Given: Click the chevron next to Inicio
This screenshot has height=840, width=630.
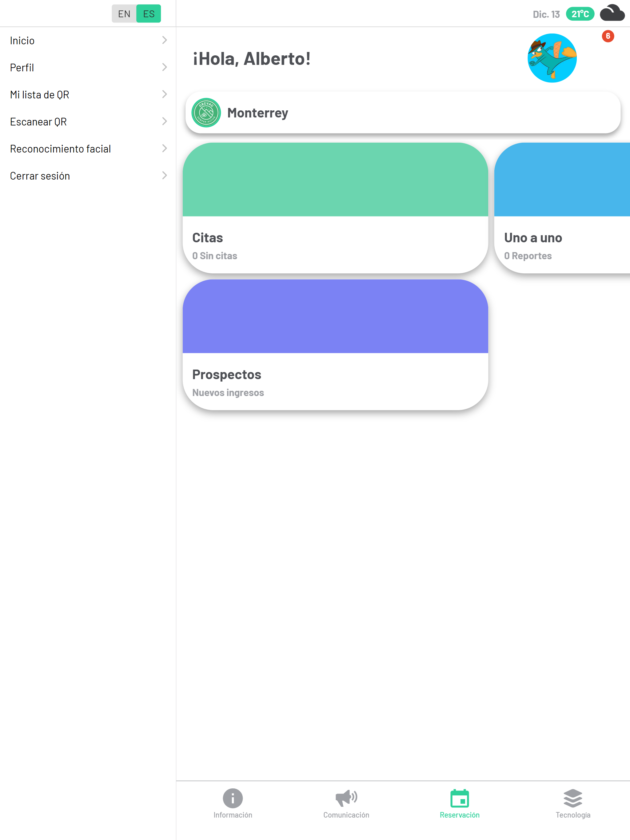Looking at the screenshot, I should (165, 40).
